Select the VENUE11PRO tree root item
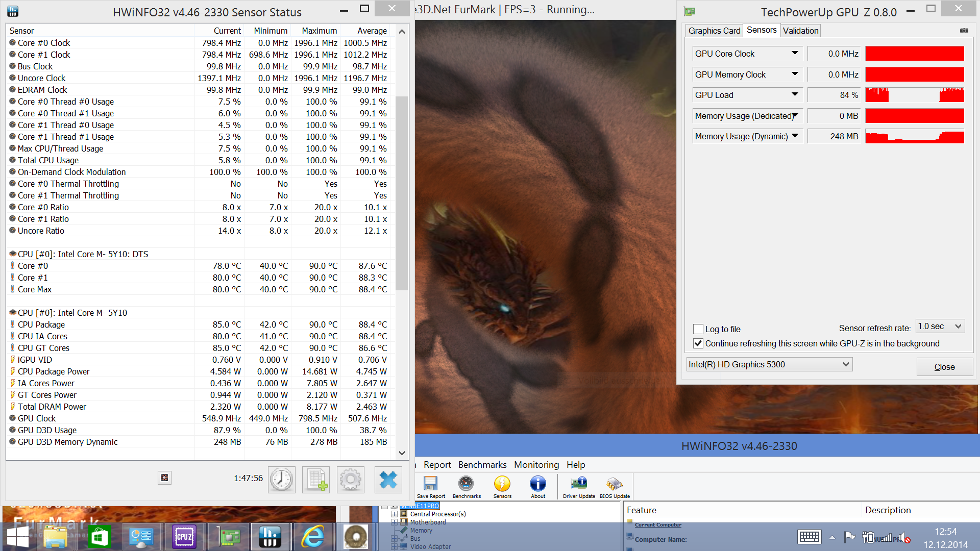This screenshot has height=551, width=980. tap(420, 506)
